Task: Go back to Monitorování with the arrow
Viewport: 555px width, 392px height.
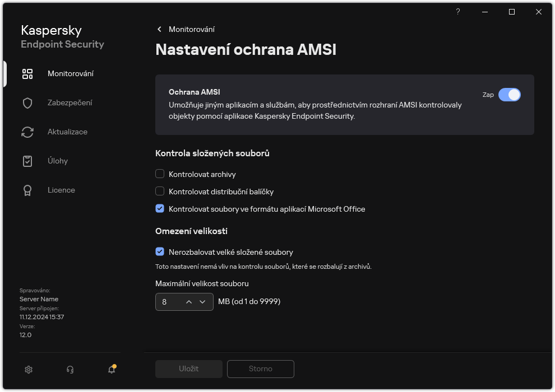Action: pos(159,29)
